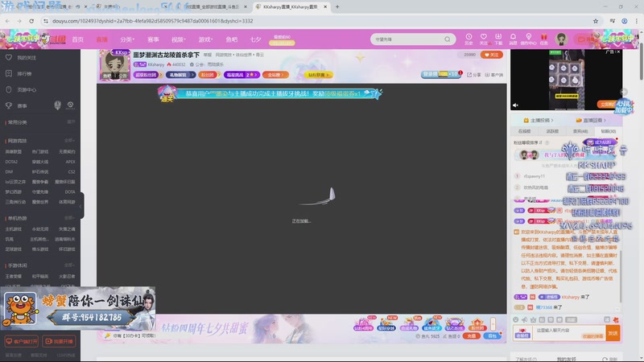644x362 pixels.
Task: Click the 福星挑战 badge button
Action: point(242,75)
